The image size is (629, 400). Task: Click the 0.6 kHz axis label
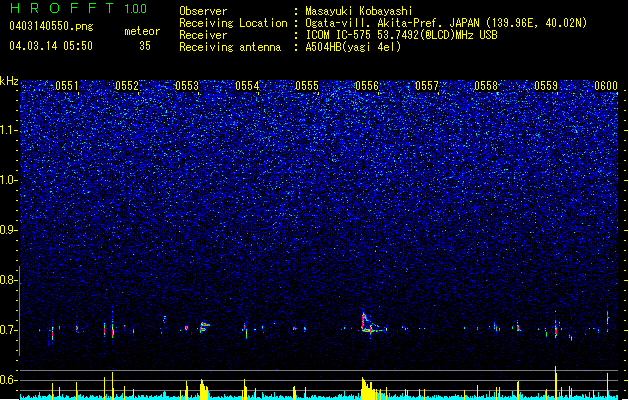click(9, 380)
